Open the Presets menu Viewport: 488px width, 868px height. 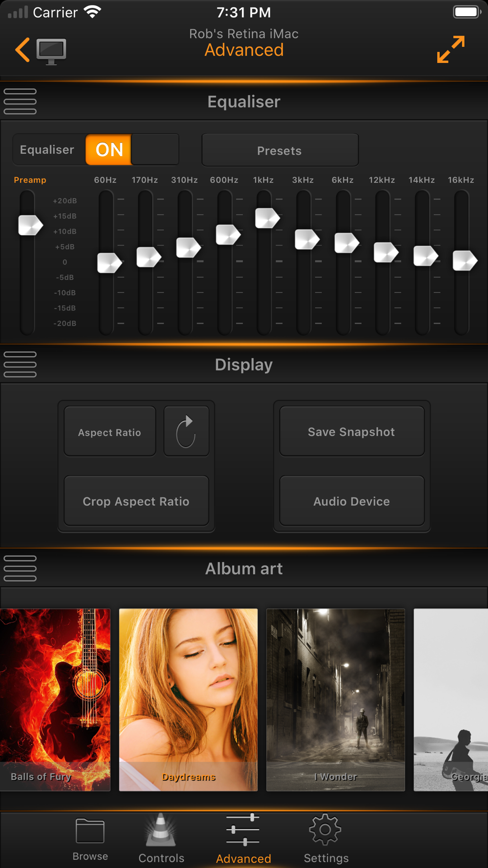pyautogui.click(x=280, y=150)
